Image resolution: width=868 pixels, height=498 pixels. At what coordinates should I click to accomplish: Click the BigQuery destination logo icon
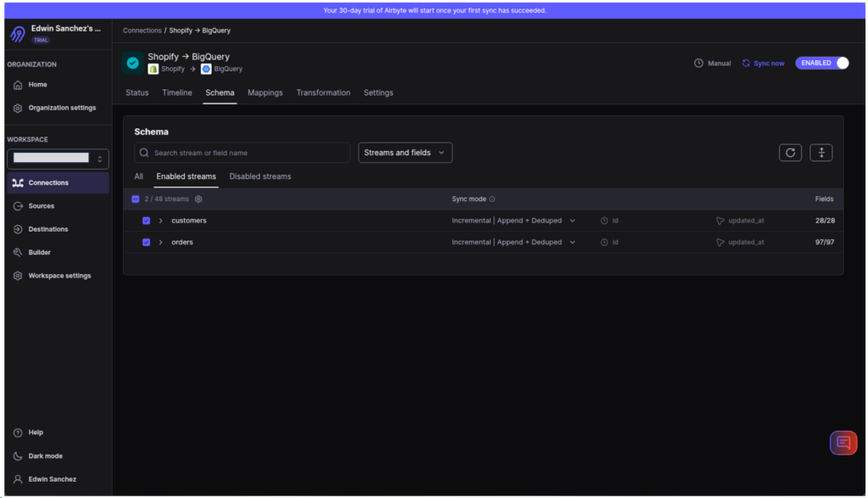click(x=206, y=70)
